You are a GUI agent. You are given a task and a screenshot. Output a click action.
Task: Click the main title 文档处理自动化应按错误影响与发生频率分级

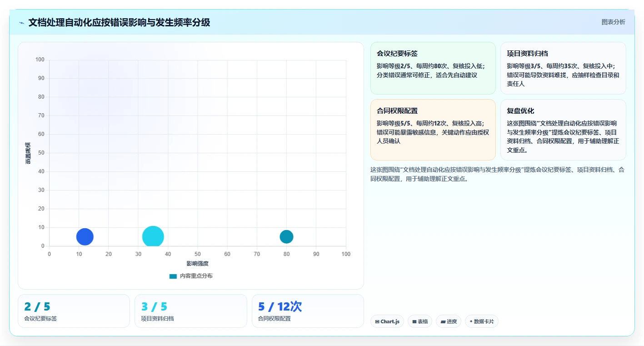pos(119,22)
